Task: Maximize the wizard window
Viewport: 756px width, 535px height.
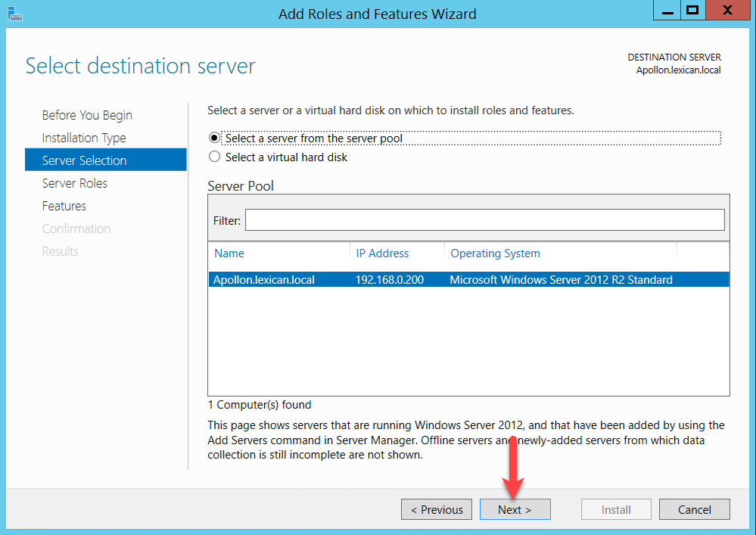Action: pos(691,11)
